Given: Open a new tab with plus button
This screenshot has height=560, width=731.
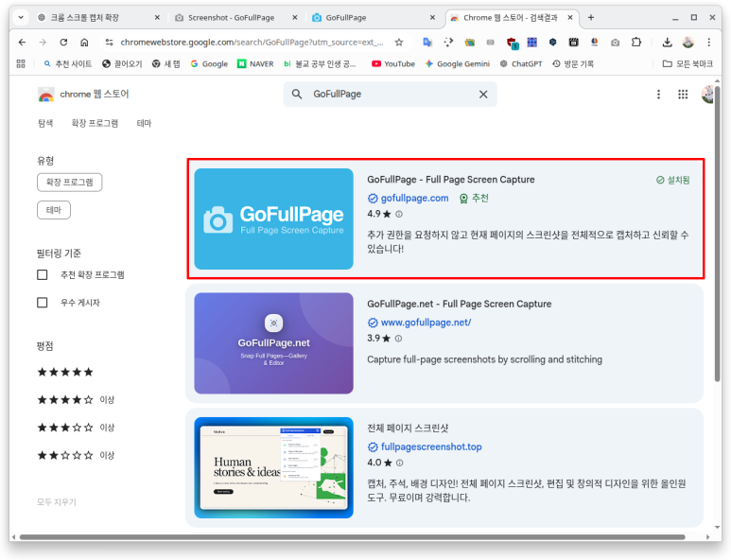Looking at the screenshot, I should pos(591,18).
